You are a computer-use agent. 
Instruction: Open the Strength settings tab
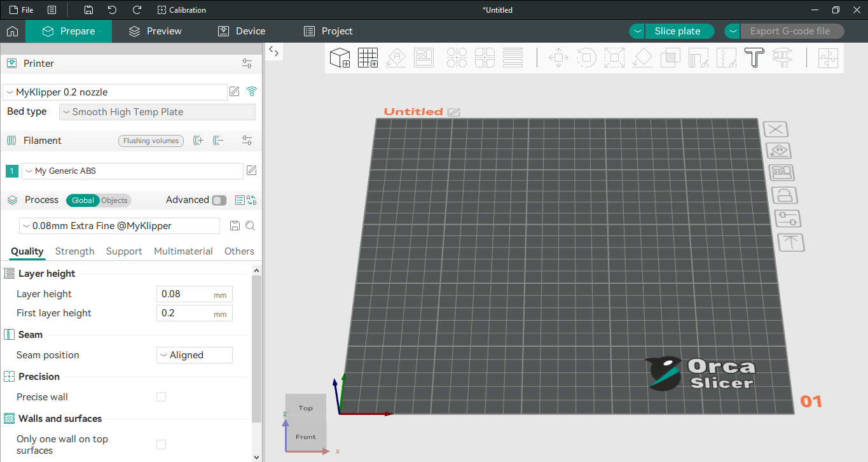click(74, 251)
